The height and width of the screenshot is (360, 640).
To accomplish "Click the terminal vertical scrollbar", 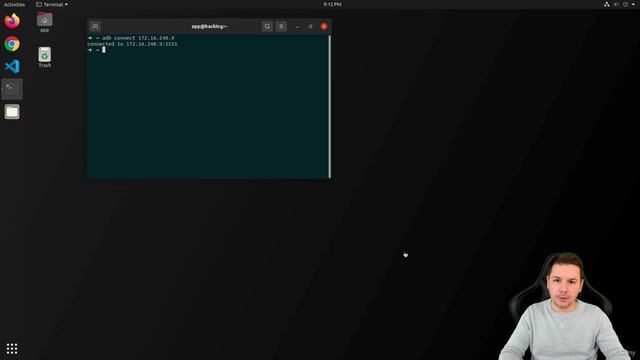I will click(x=329, y=107).
